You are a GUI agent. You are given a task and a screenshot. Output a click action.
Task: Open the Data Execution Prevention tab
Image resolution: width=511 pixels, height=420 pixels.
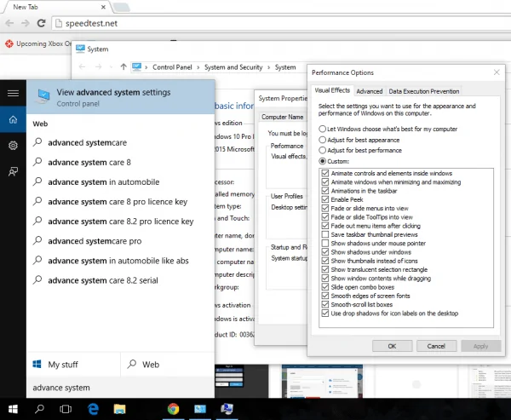[x=423, y=91]
